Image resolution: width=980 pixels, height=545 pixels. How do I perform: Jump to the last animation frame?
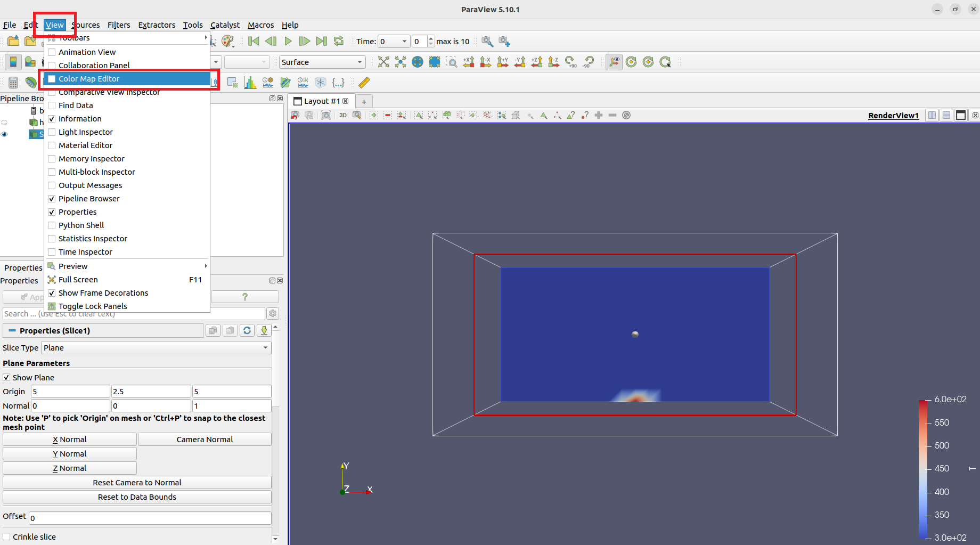pos(321,42)
